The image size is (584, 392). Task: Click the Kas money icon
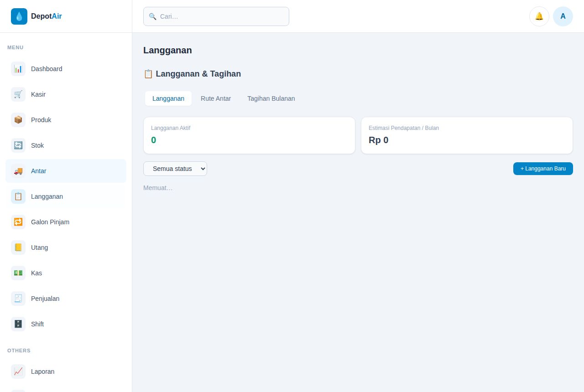(x=18, y=273)
